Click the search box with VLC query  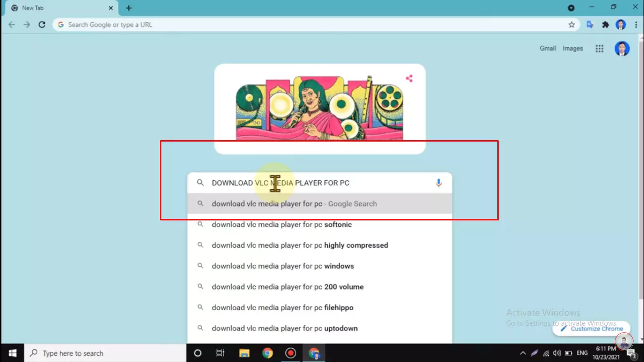point(320,183)
